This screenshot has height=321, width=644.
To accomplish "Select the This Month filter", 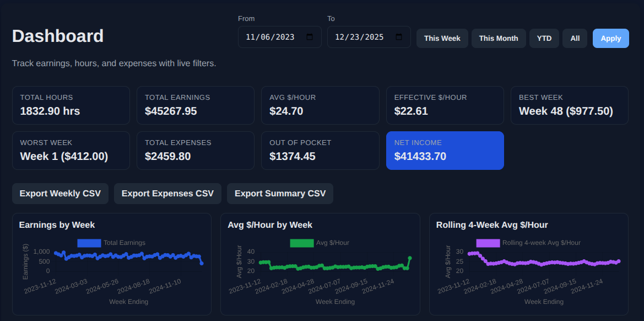I will pyautogui.click(x=498, y=39).
